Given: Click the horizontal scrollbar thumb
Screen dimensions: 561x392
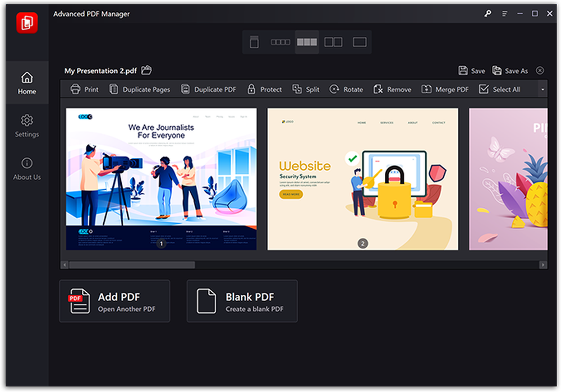Looking at the screenshot, I should 132,265.
